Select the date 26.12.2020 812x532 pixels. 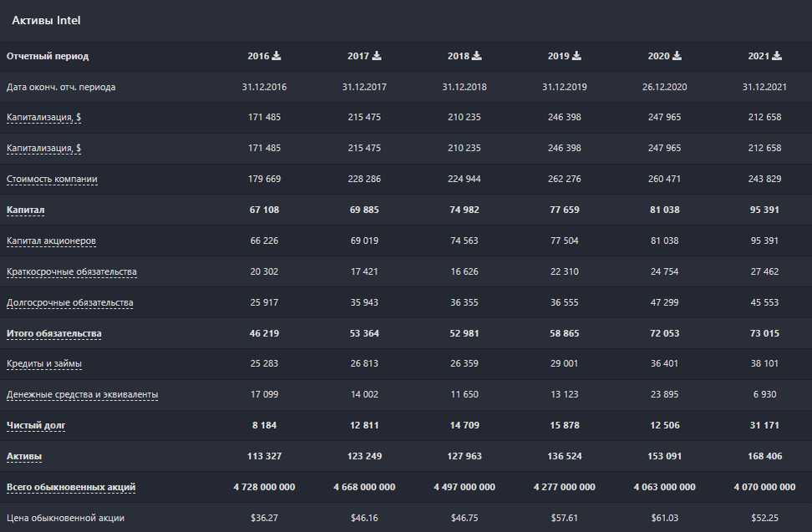click(x=664, y=87)
